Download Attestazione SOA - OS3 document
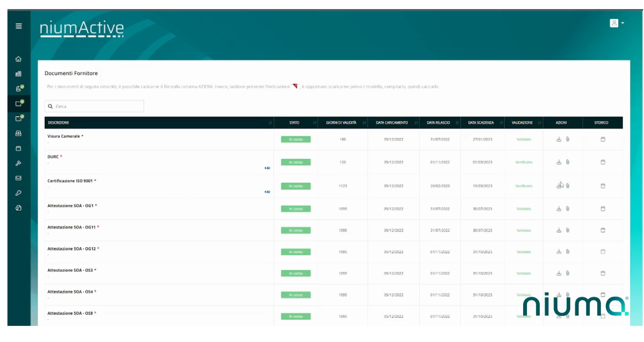Image resolution: width=644 pixels, height=342 pixels. tap(559, 273)
